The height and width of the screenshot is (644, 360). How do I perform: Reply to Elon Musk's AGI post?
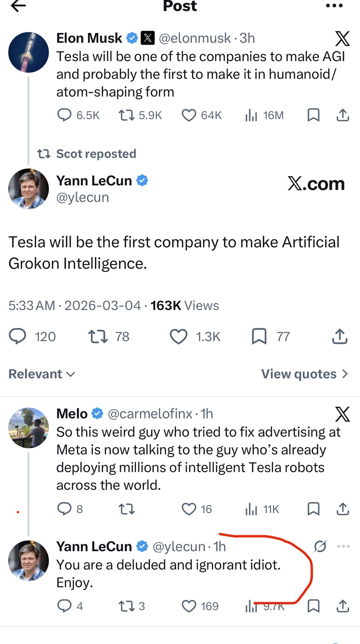point(64,115)
